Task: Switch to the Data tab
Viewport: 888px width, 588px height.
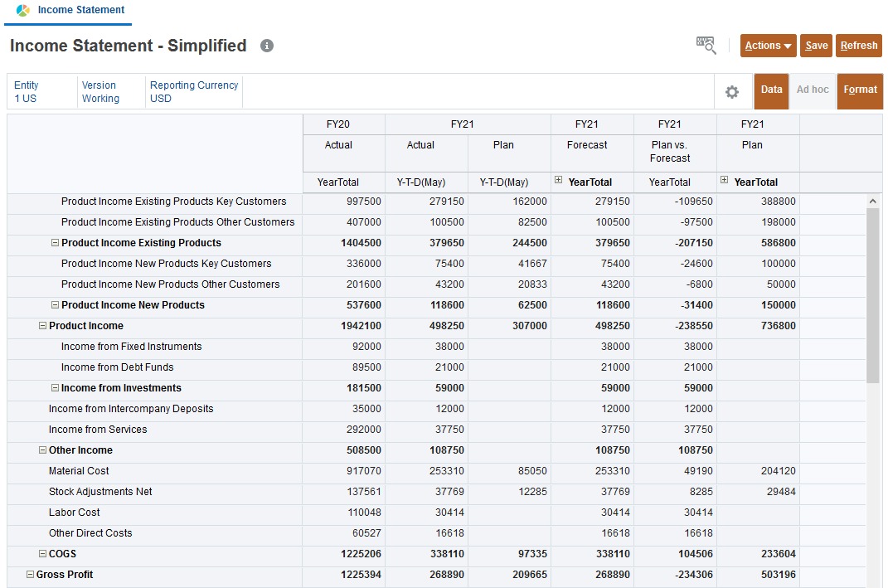Action: 771,90
